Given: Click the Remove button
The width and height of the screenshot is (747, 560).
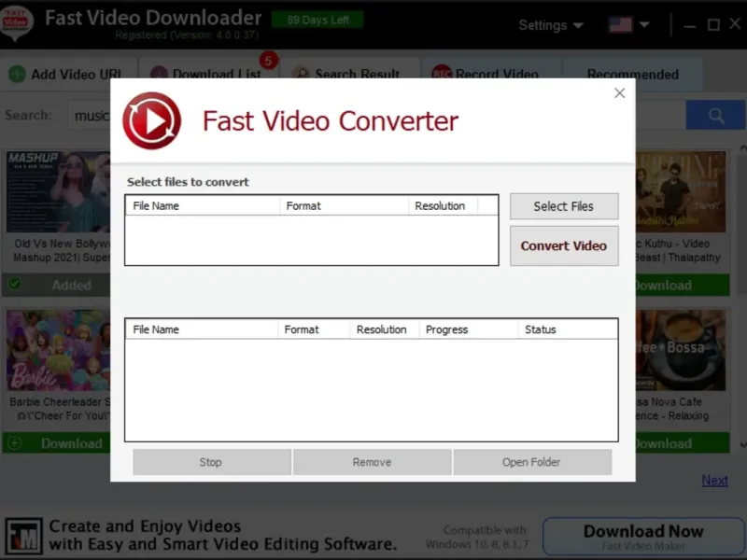Looking at the screenshot, I should pyautogui.click(x=372, y=462).
